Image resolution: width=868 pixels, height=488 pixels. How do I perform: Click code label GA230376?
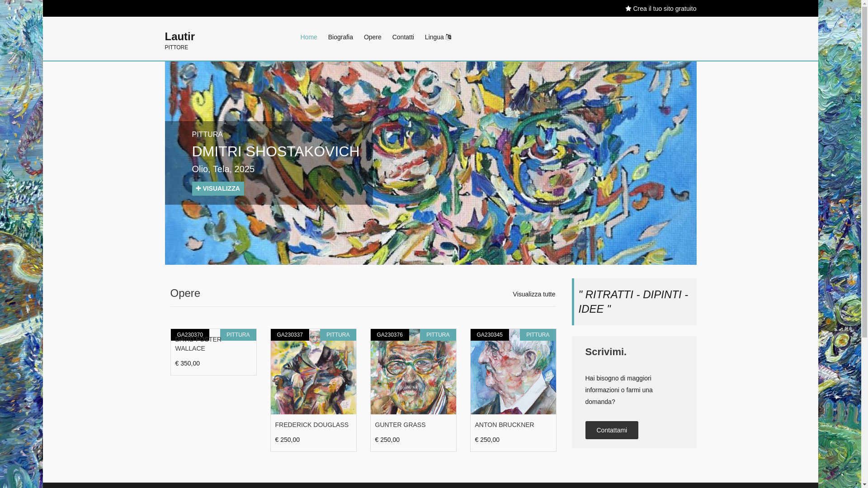[390, 335]
